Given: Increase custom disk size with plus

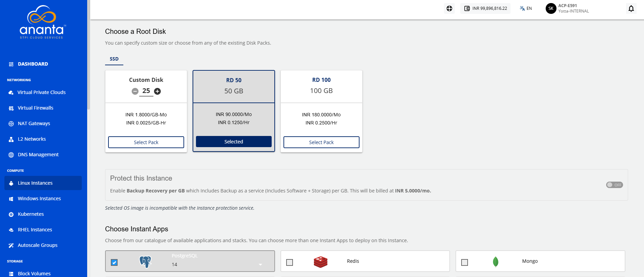Looking at the screenshot, I should tap(157, 91).
